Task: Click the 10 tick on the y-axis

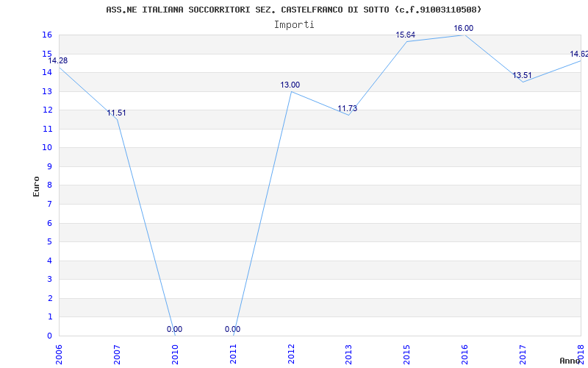Action: pyautogui.click(x=47, y=148)
